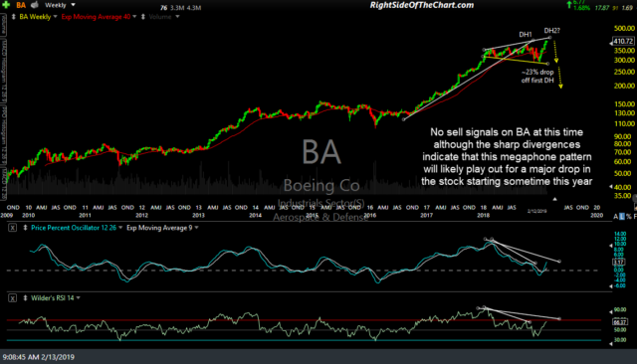Click the Weekly timeframe label

tap(56, 5)
